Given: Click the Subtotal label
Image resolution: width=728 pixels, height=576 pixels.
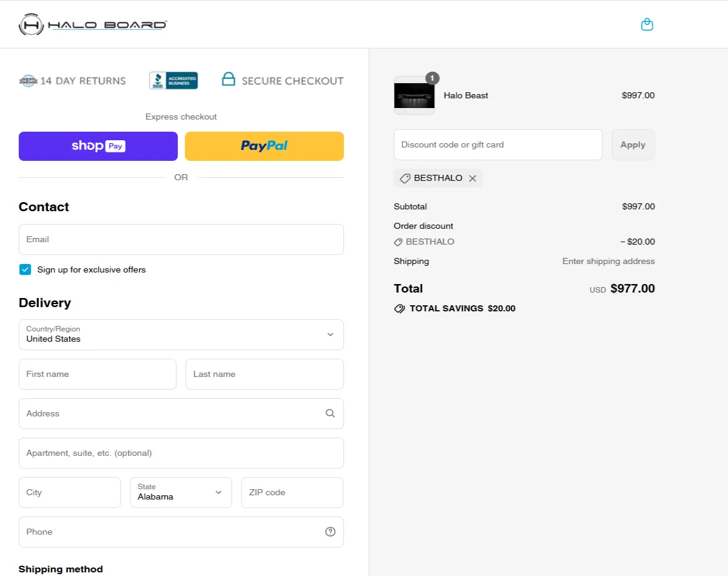Looking at the screenshot, I should click(x=410, y=206).
